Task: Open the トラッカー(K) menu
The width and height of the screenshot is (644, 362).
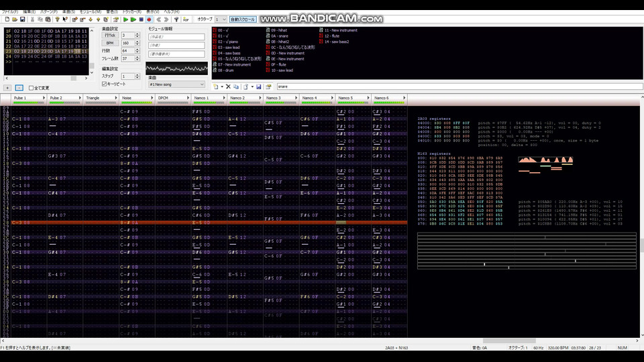Action: click(132, 12)
